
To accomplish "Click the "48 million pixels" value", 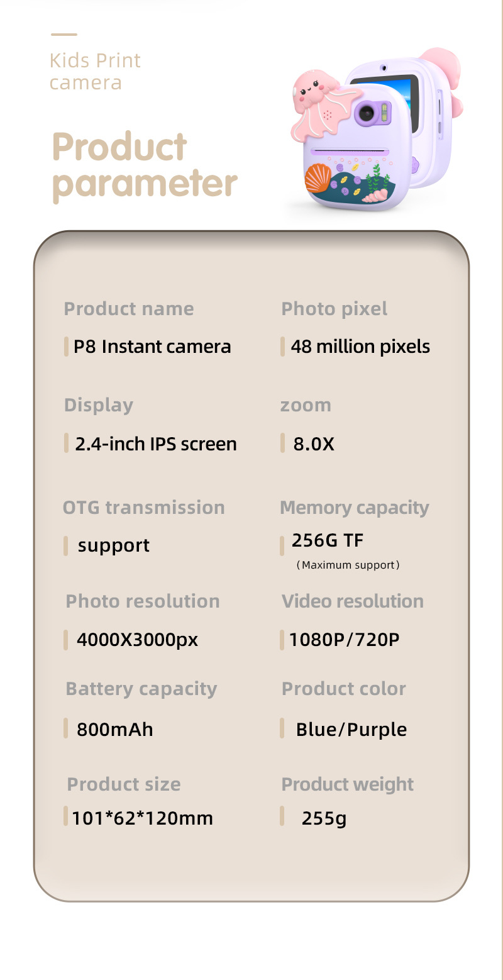I will [360, 347].
